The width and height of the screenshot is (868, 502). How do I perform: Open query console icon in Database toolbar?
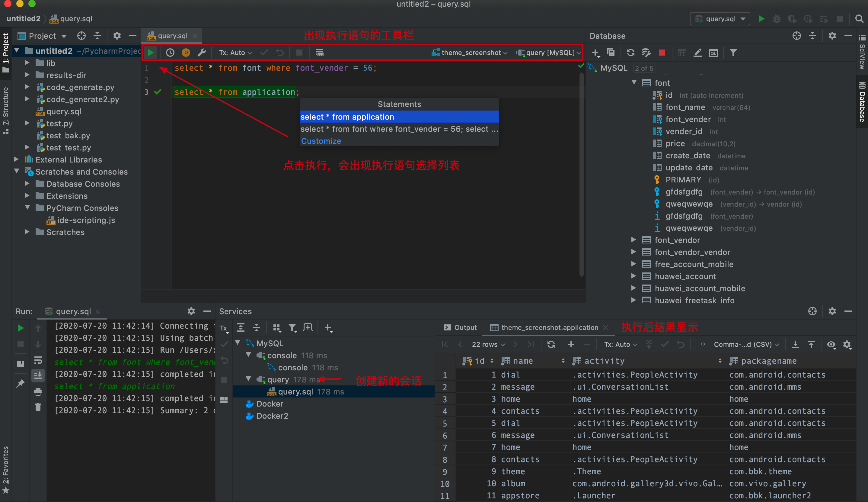click(713, 53)
